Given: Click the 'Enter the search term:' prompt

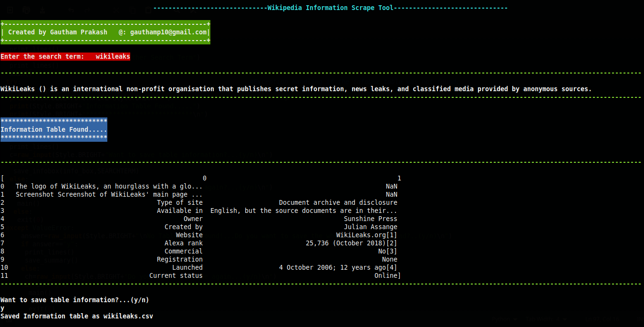Looking at the screenshot, I should point(42,56).
